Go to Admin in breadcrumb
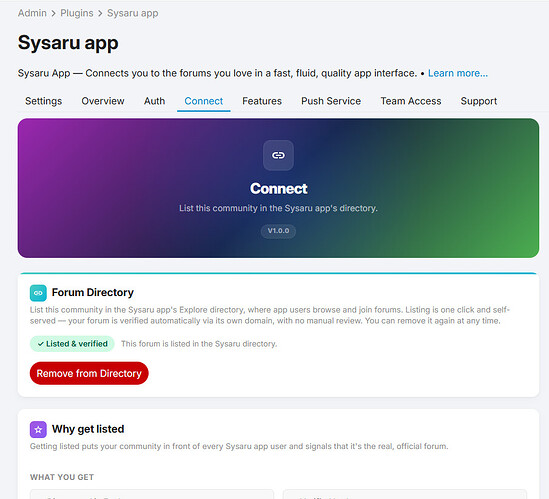 pyautogui.click(x=32, y=13)
